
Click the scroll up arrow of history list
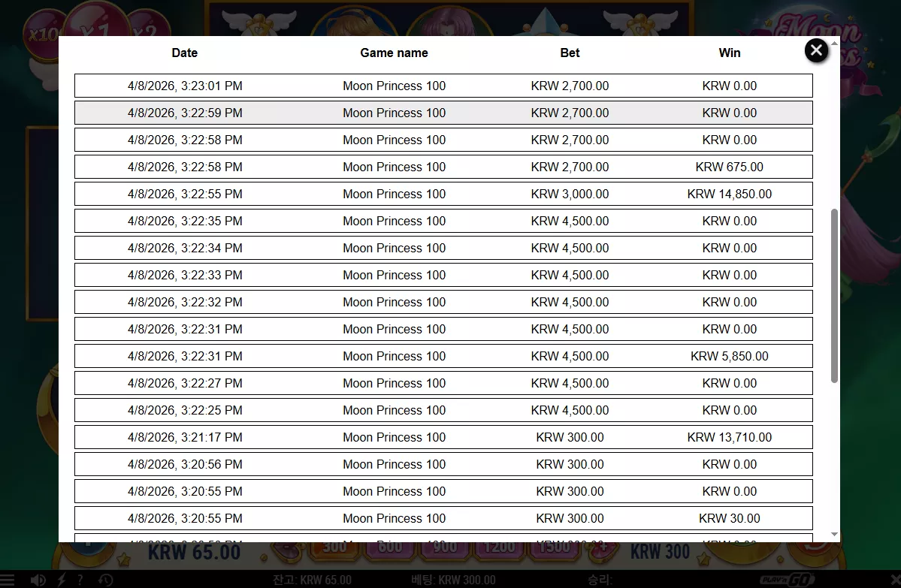coord(834,43)
